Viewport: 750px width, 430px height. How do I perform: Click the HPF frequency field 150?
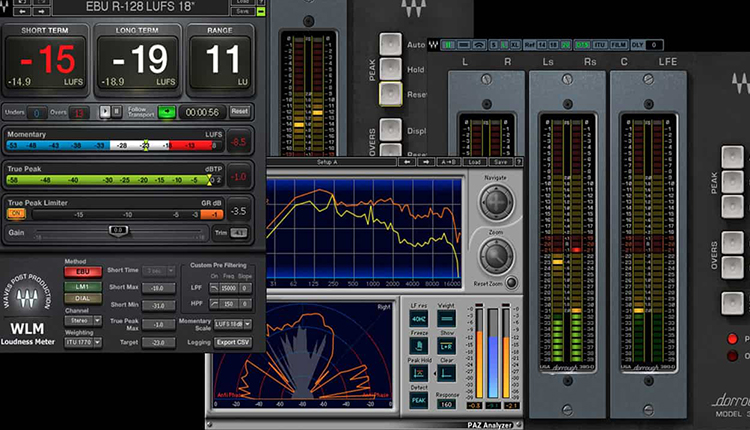pyautogui.click(x=229, y=304)
